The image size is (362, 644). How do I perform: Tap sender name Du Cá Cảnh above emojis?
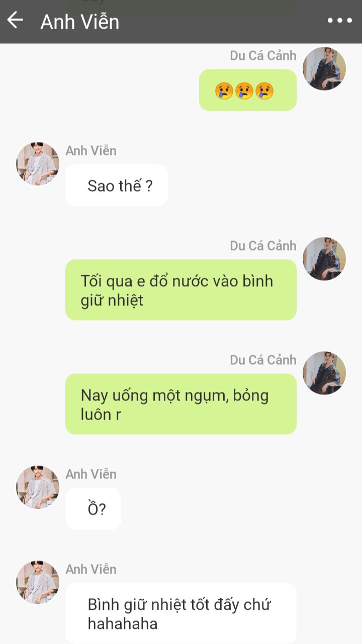(263, 56)
